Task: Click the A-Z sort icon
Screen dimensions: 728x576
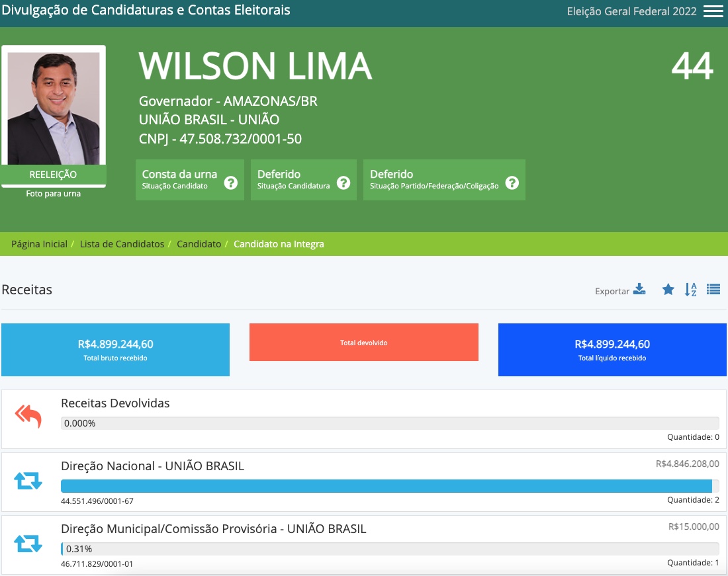Action: pyautogui.click(x=690, y=289)
